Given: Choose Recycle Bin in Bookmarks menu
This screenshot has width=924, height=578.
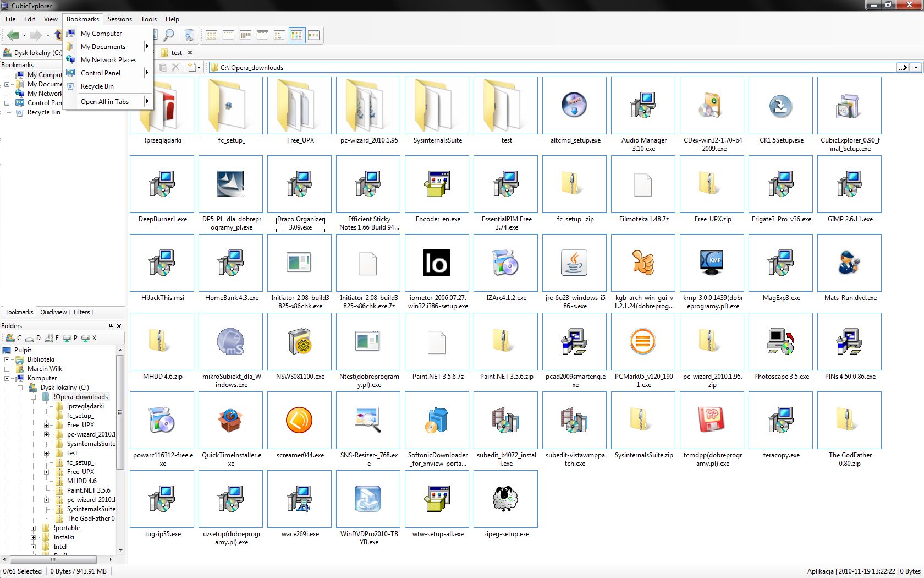Looking at the screenshot, I should 108,86.
